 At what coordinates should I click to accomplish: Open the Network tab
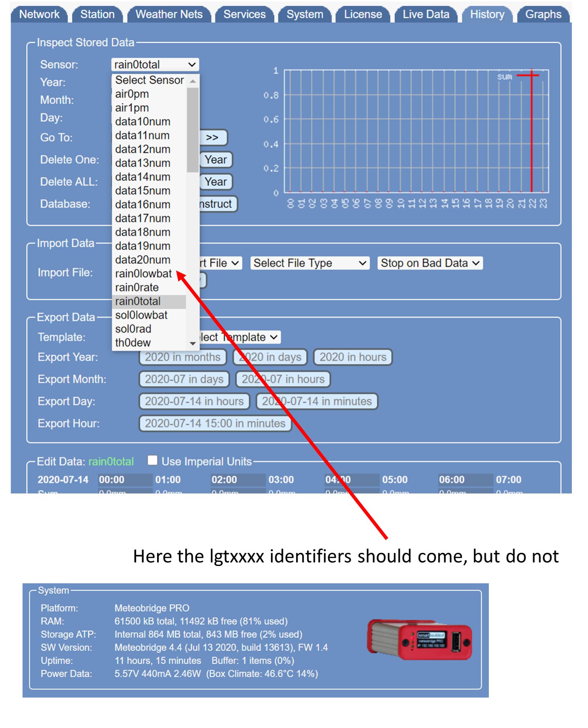tap(39, 14)
